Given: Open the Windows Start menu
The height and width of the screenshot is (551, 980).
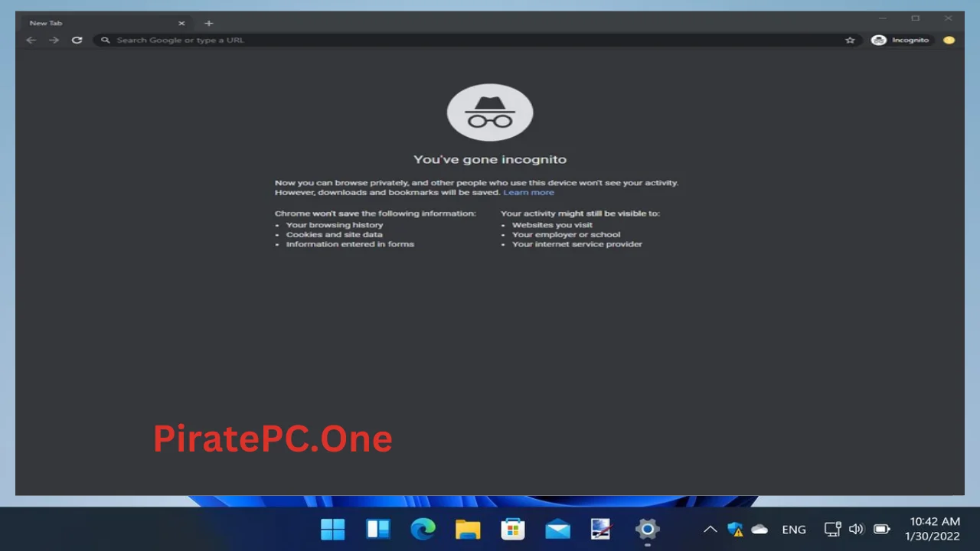Looking at the screenshot, I should (332, 529).
